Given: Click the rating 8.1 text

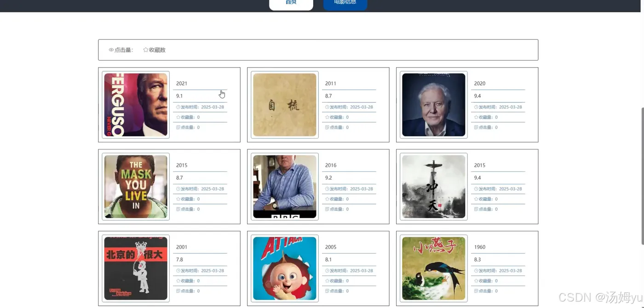Looking at the screenshot, I should [328, 260].
